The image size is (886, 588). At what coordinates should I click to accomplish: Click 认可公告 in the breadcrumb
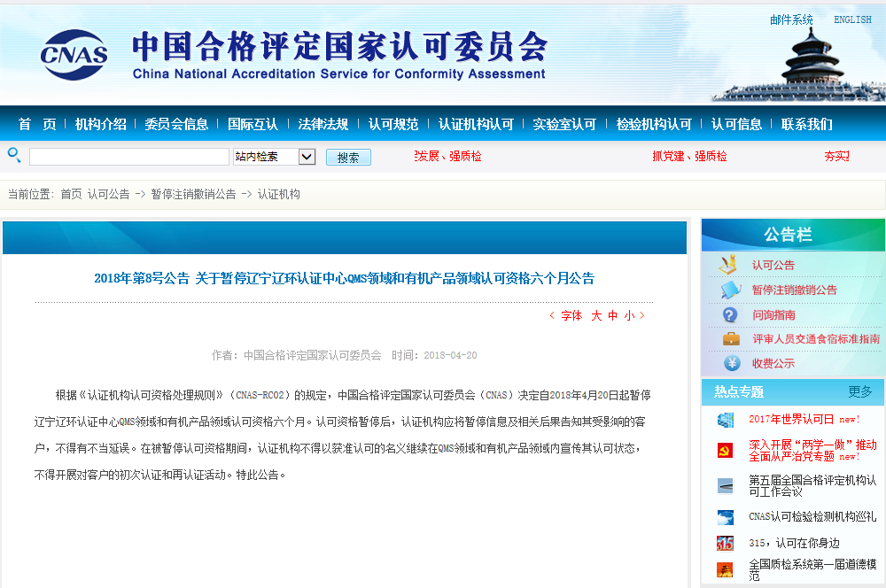click(108, 194)
